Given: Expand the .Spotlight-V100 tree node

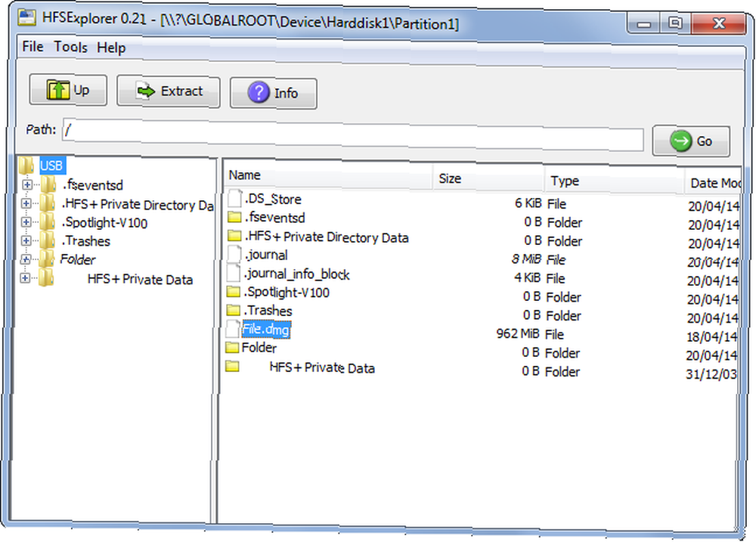Looking at the screenshot, I should 26,221.
